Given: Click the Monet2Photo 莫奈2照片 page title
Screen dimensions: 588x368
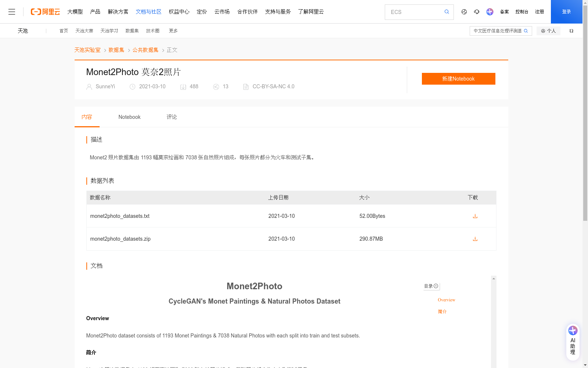Looking at the screenshot, I should coord(133,72).
